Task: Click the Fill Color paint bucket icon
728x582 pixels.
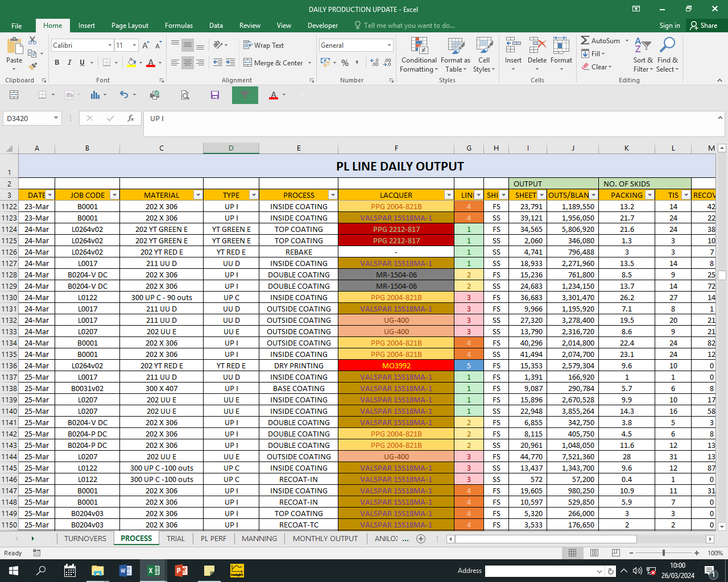Action: coord(132,63)
